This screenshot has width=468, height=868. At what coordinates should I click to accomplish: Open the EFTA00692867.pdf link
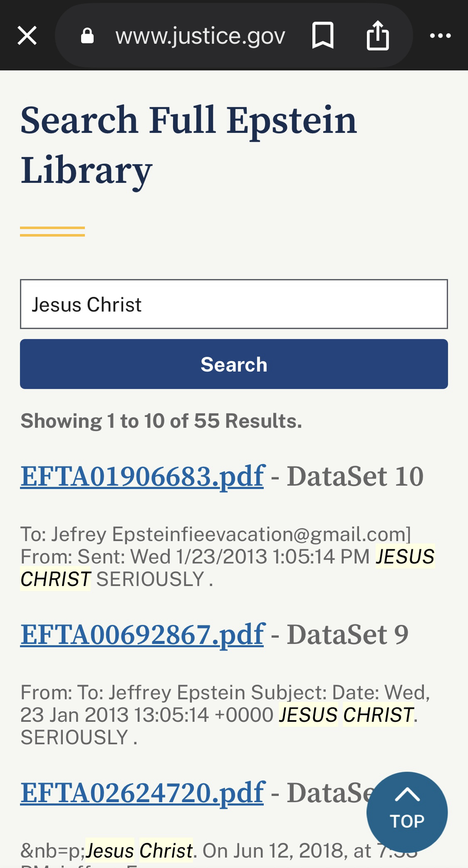[142, 635]
